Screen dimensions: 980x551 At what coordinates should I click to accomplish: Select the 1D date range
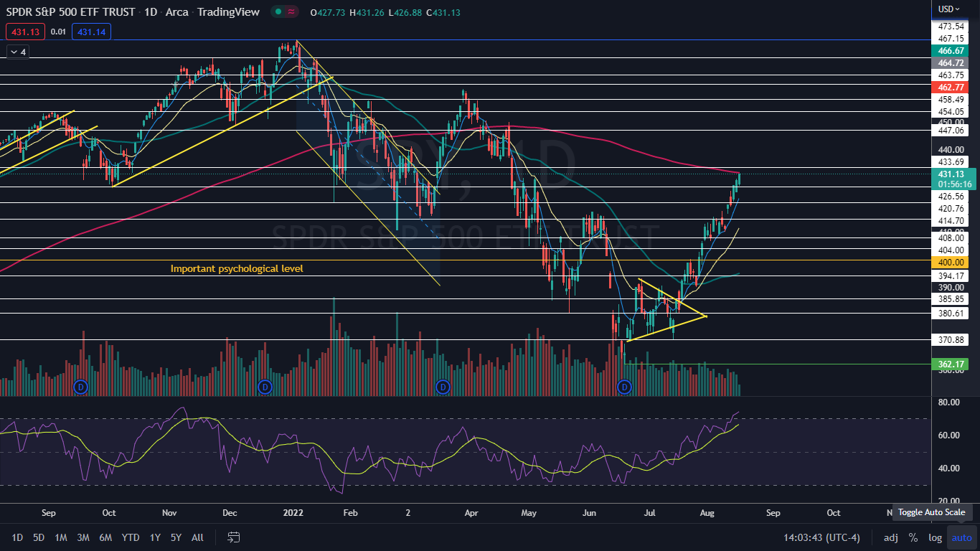click(x=17, y=537)
